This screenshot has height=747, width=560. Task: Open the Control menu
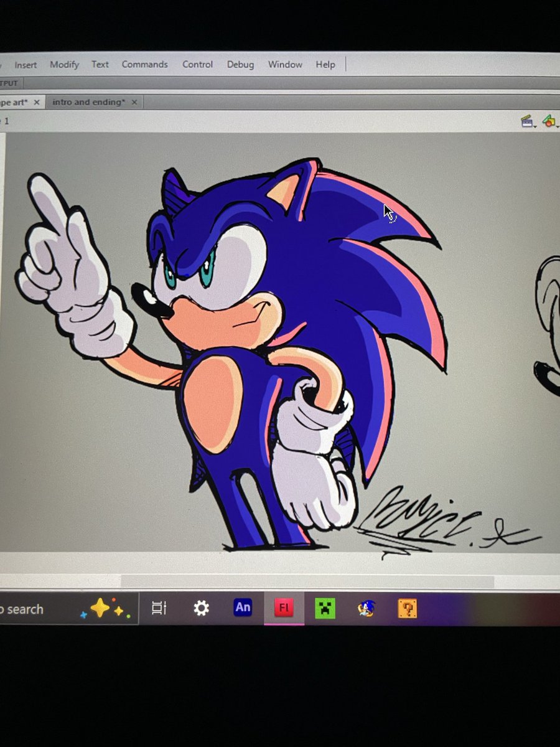[x=198, y=64]
